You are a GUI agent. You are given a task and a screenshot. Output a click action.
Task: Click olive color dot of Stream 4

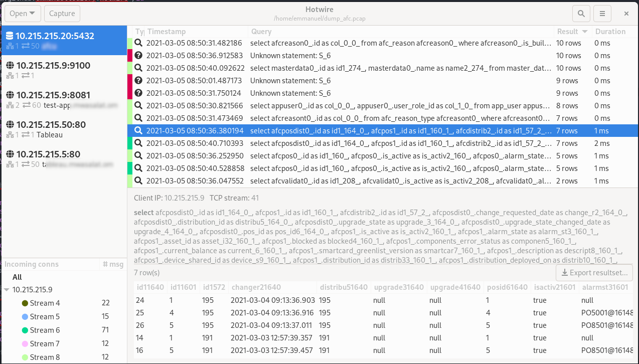coord(25,303)
